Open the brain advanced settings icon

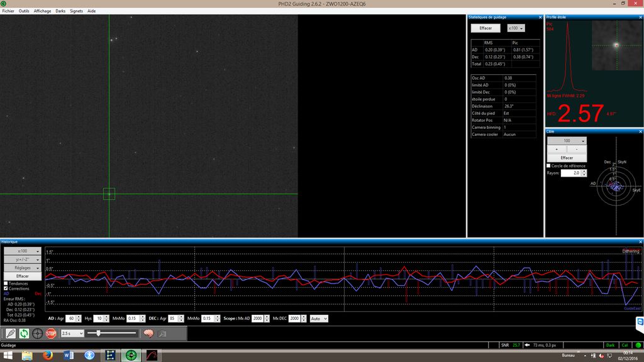tap(148, 333)
